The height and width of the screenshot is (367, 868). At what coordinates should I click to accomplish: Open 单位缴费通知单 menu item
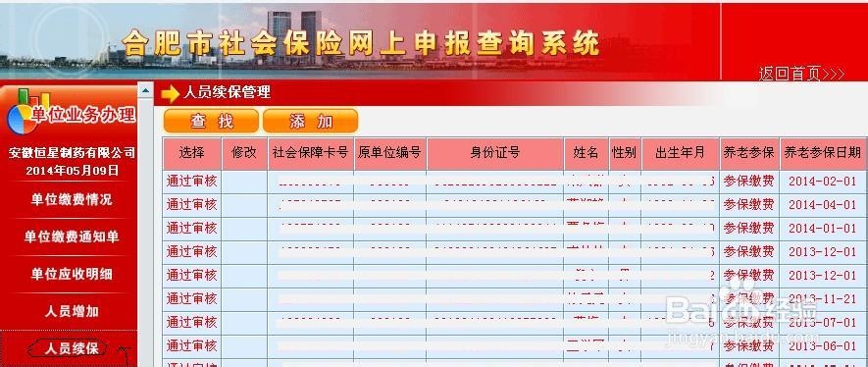(x=71, y=236)
